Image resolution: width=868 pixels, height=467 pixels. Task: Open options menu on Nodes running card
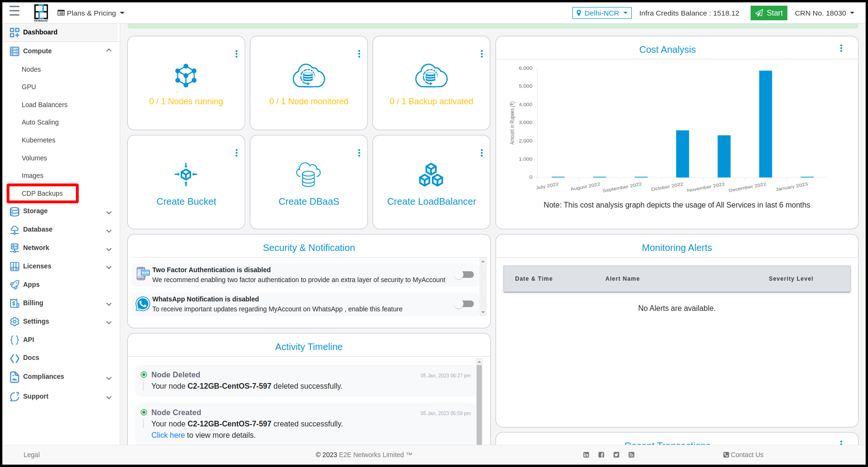(x=237, y=54)
